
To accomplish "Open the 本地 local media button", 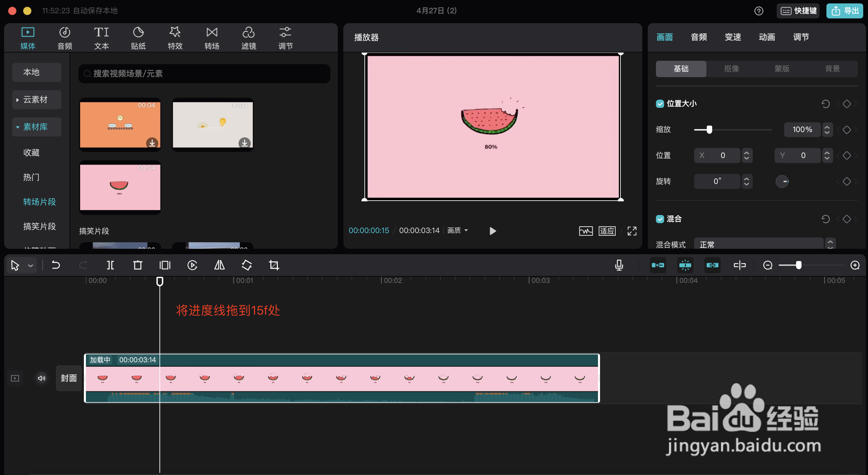I will (x=37, y=72).
